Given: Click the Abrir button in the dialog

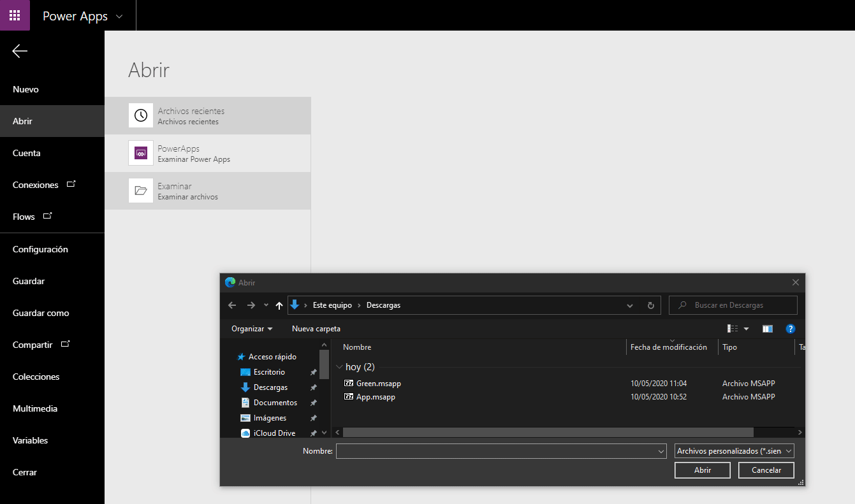Looking at the screenshot, I should point(703,470).
